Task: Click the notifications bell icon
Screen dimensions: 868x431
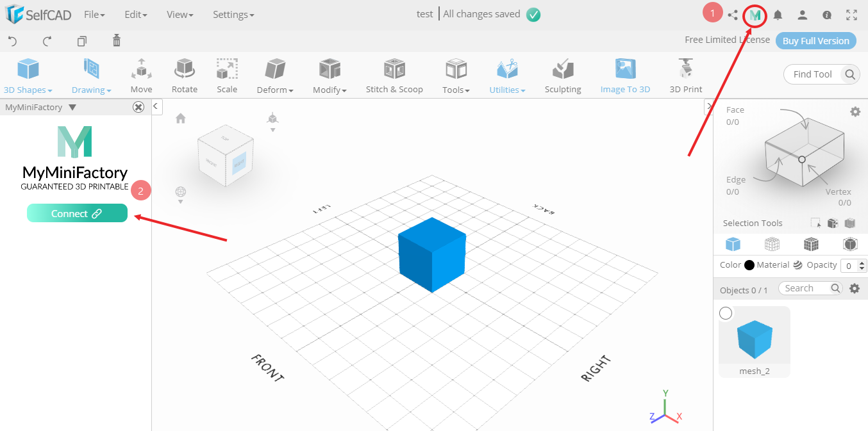Action: pyautogui.click(x=778, y=14)
